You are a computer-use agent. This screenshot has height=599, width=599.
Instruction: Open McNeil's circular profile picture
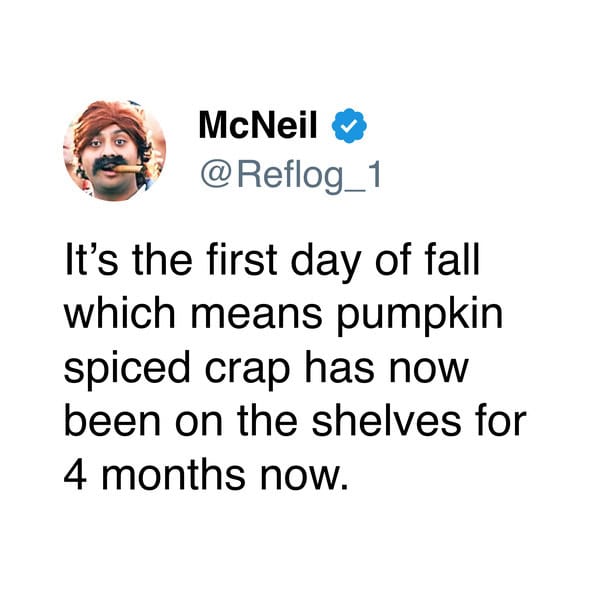pyautogui.click(x=115, y=151)
